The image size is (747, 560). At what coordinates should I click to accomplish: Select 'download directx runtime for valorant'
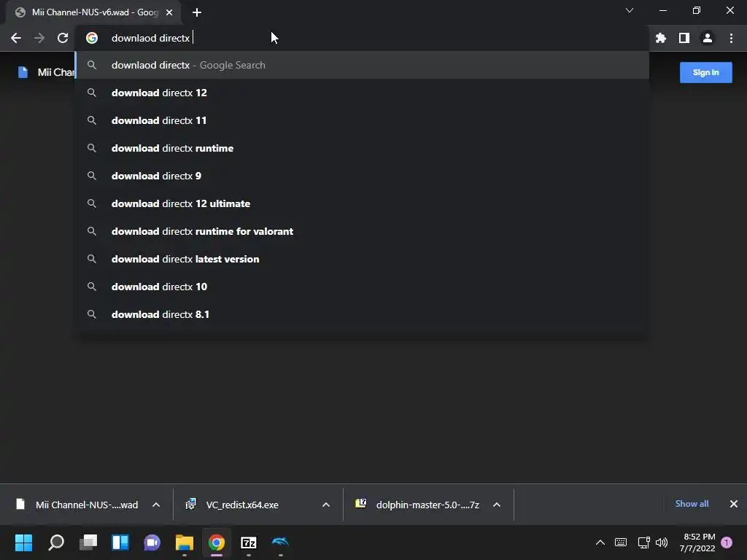[362, 231]
